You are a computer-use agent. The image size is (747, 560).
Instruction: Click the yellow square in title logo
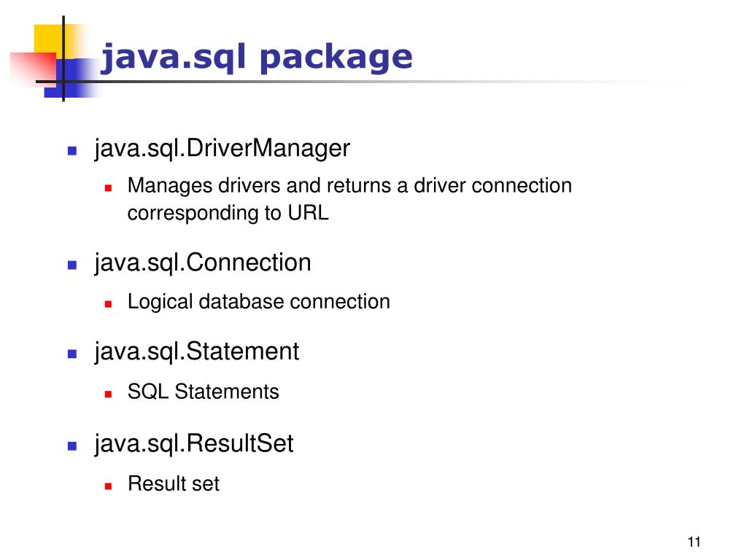point(49,39)
